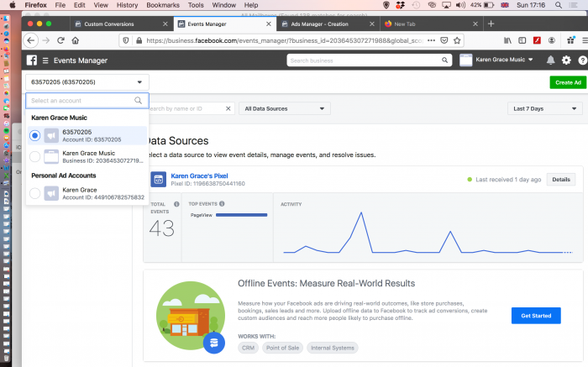Open the Firefox File menu
588x367 pixels.
[60, 5]
